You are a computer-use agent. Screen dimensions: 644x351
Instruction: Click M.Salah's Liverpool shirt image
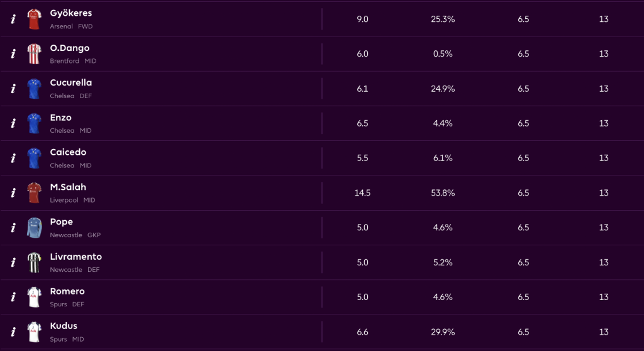click(34, 193)
